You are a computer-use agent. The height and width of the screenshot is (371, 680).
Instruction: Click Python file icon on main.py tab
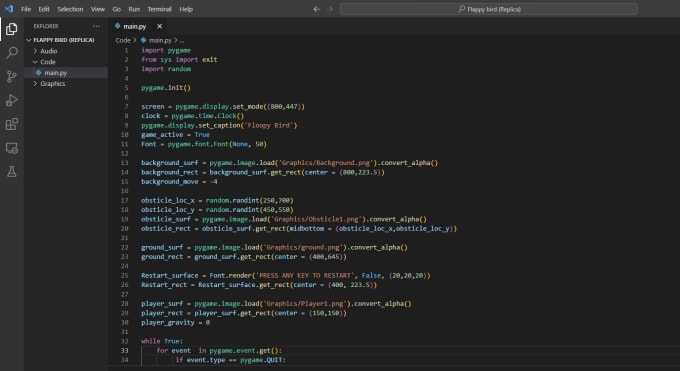118,26
